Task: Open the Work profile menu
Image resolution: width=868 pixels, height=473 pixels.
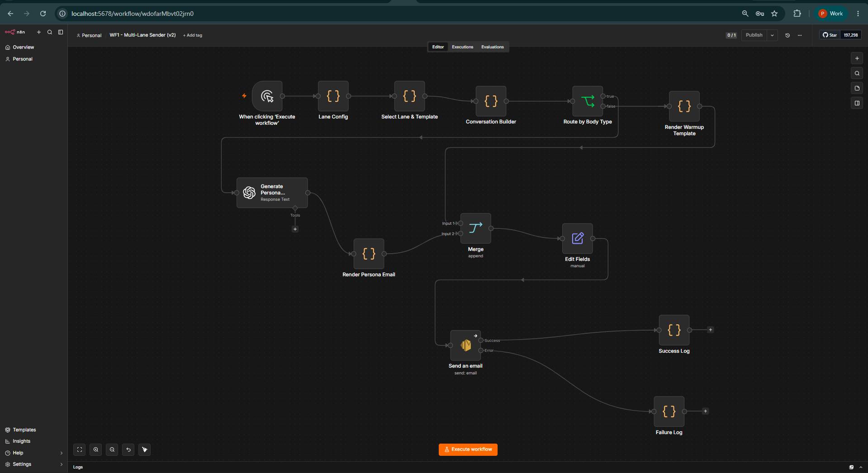Action: pyautogui.click(x=831, y=14)
